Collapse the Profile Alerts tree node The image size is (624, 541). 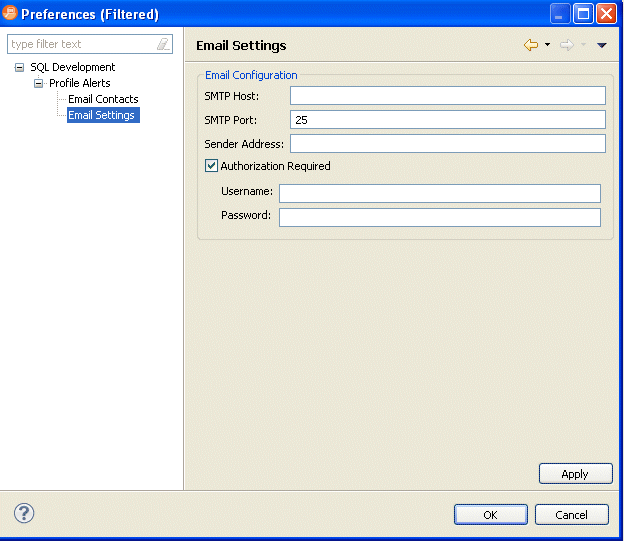pyautogui.click(x=38, y=84)
